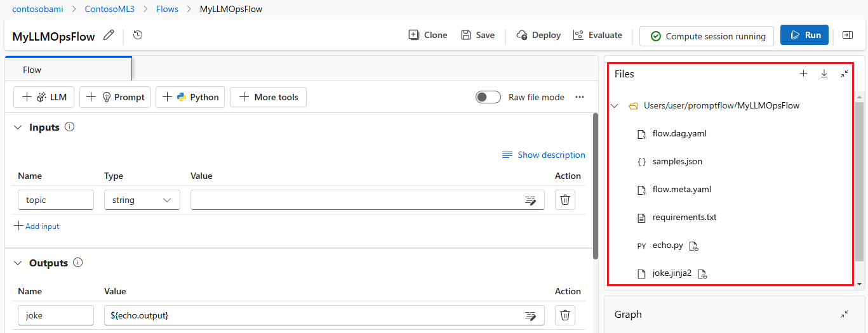Viewport: 868px width, 333px height.
Task: Collapse the Inputs section
Action: (18, 127)
